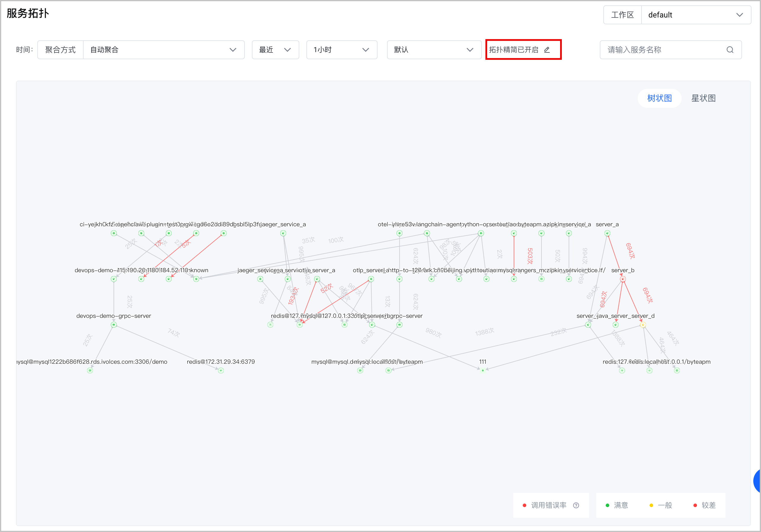Image resolution: width=761 pixels, height=532 pixels.
Task: Switch to the 树状图 tree view tab
Action: point(659,98)
